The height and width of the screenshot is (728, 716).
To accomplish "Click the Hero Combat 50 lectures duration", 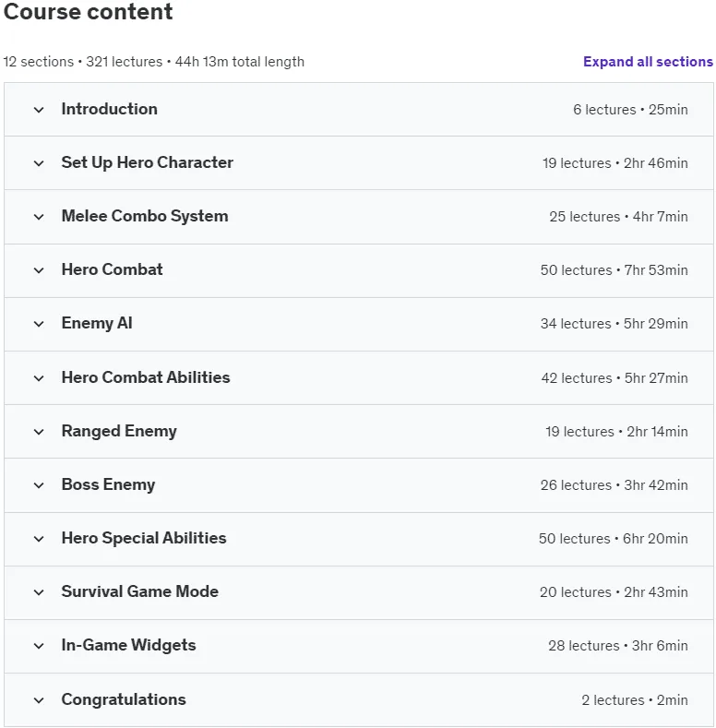I will pyautogui.click(x=614, y=270).
